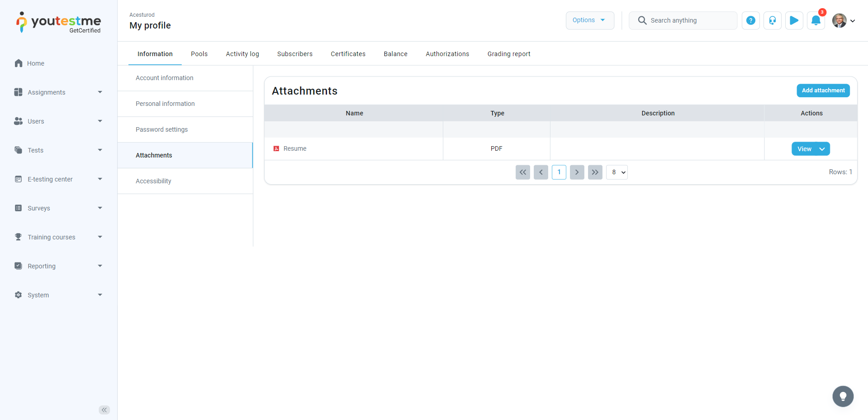Open the user avatar menu
868x420 pixels.
click(x=843, y=20)
